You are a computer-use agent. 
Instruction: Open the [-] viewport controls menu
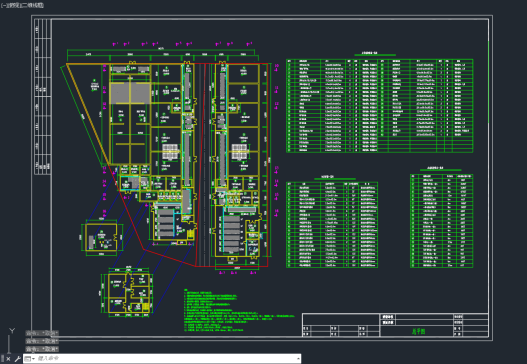tap(3, 5)
